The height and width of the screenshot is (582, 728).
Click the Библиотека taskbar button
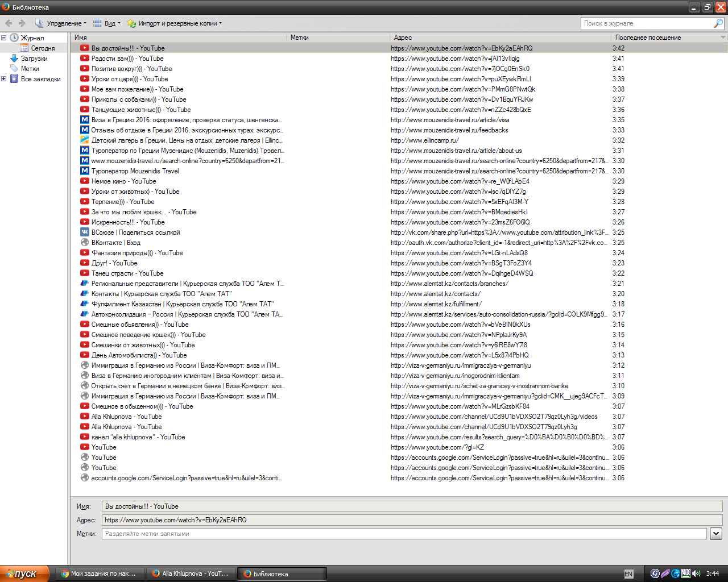[x=282, y=573]
